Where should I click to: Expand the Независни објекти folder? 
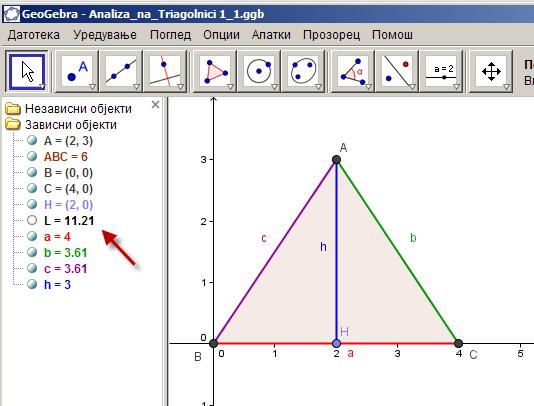[x=13, y=109]
